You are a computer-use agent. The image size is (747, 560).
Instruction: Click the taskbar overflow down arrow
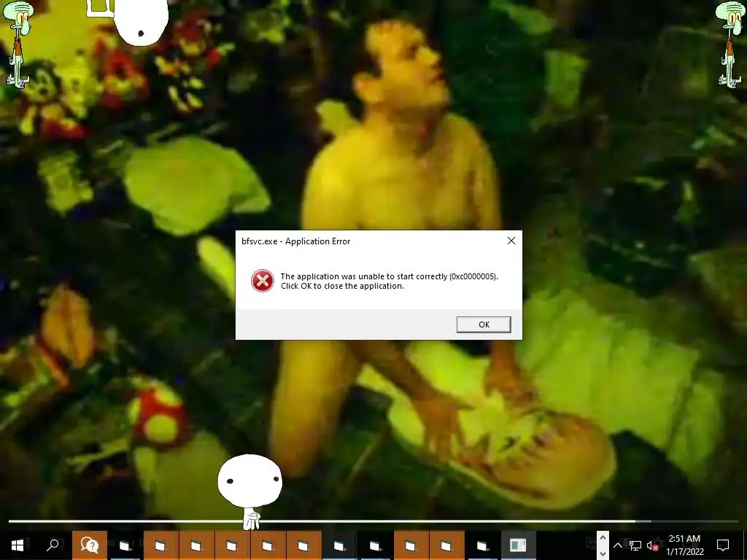coord(603,553)
